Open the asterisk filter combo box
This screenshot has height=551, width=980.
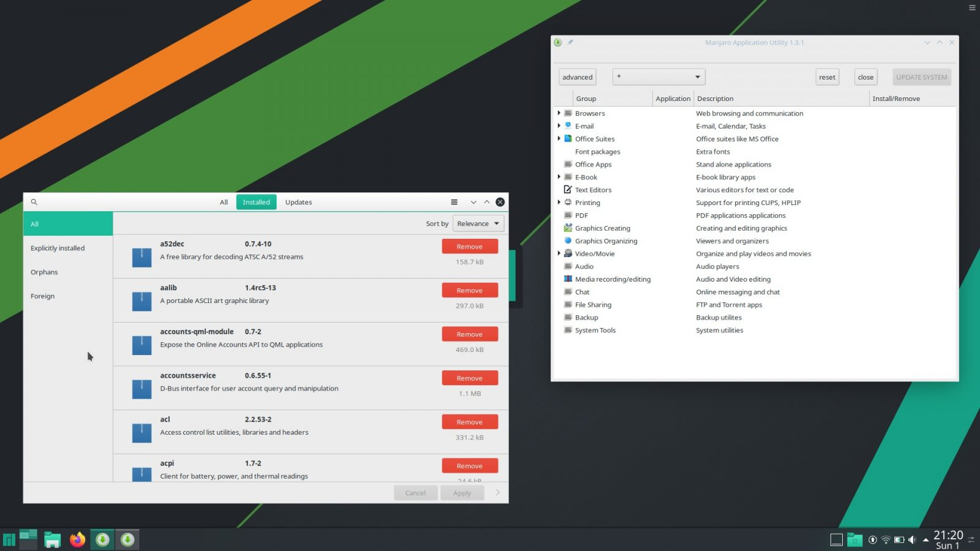click(659, 77)
